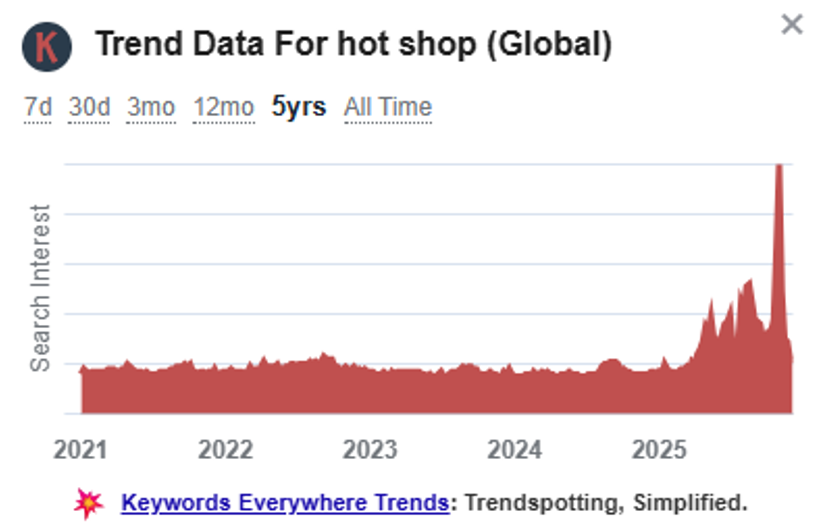View the All Time trend range

coord(388,107)
